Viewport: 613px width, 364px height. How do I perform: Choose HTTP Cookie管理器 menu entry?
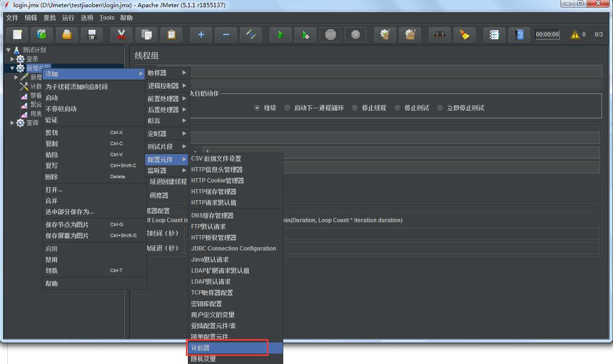point(235,181)
